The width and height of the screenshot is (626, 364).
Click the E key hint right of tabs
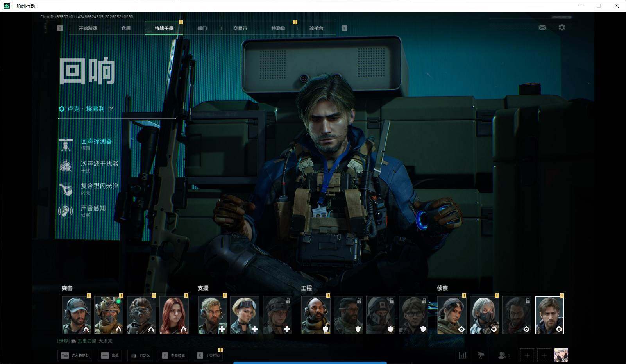[344, 28]
